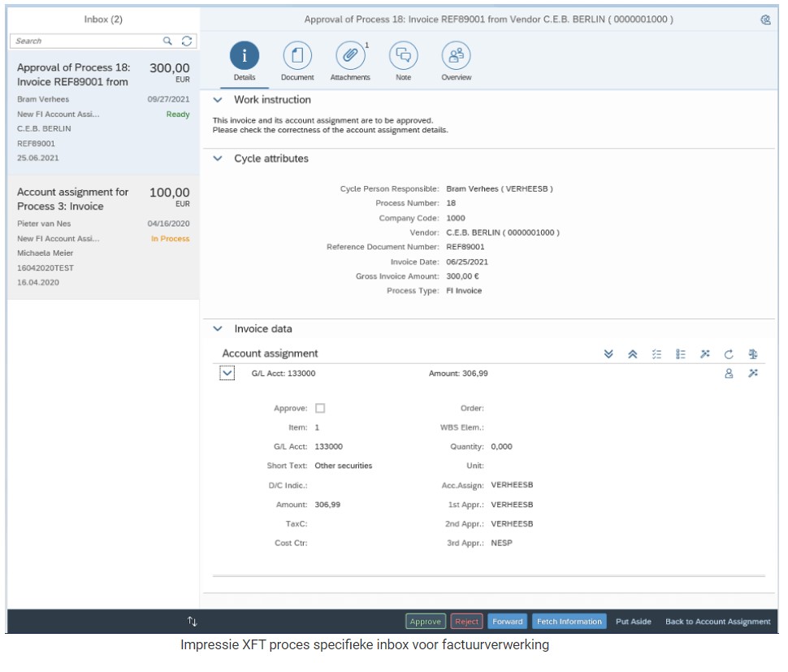
Task: Refresh the Account assignment table
Action: pos(729,353)
